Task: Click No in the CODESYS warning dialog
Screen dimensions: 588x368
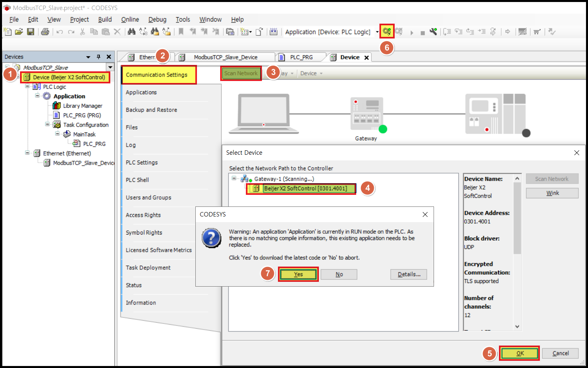Action: [339, 274]
